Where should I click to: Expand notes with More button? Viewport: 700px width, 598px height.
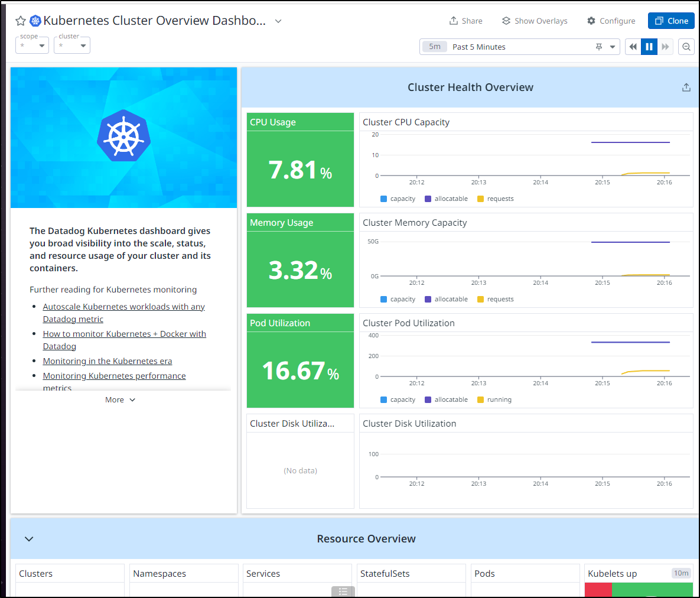click(x=120, y=400)
